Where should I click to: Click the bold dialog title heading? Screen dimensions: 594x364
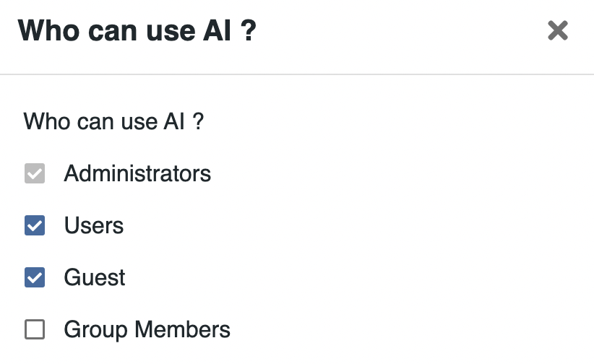(137, 31)
